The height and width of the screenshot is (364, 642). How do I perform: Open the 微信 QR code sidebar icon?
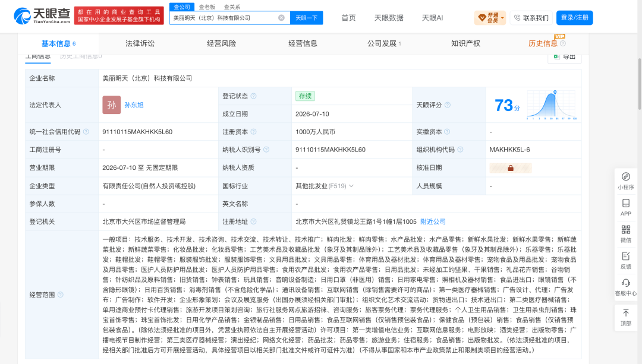click(x=625, y=234)
